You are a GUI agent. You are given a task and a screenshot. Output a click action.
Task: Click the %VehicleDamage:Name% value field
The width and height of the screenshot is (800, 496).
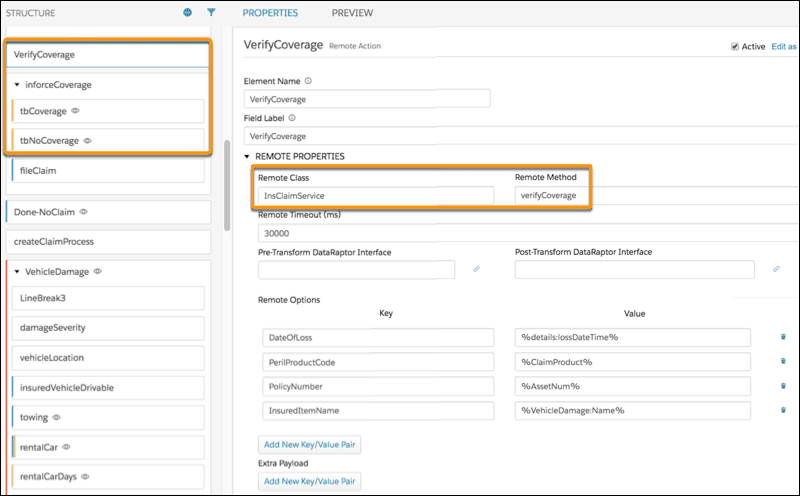coord(633,410)
